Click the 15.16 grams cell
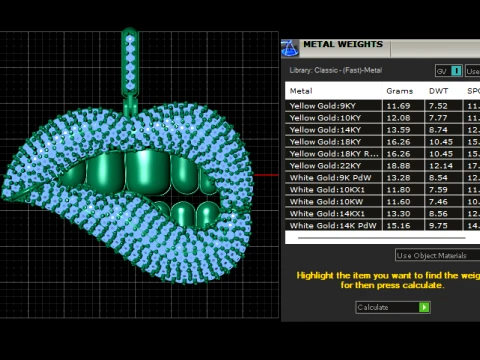This screenshot has width=480, height=360. coord(403,226)
